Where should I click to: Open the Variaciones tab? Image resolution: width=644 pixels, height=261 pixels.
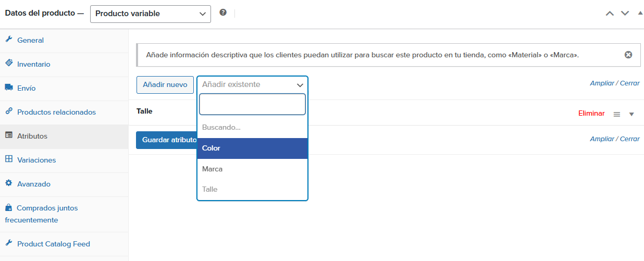(64, 160)
